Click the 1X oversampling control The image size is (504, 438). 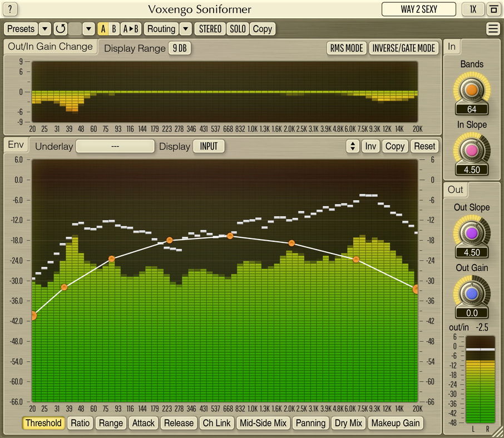click(472, 9)
